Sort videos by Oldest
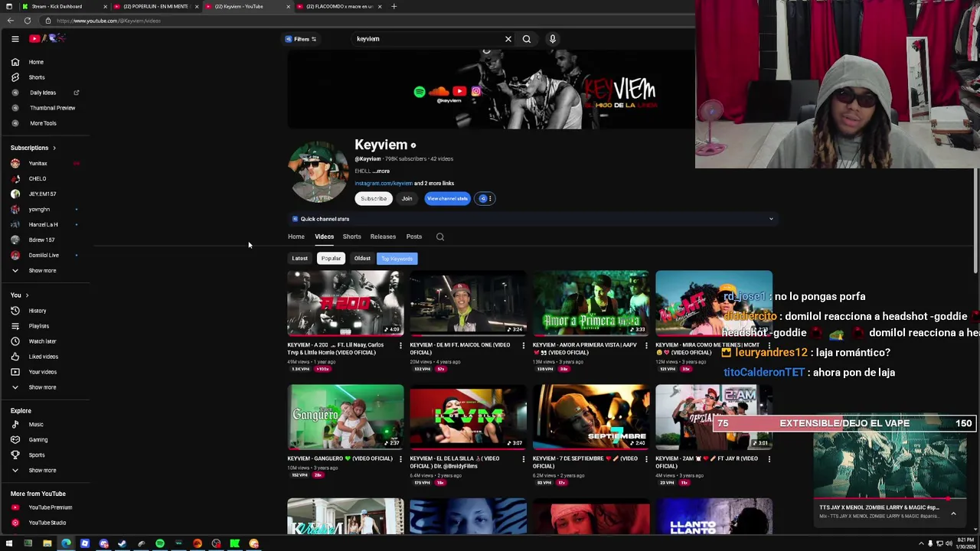 362,259
